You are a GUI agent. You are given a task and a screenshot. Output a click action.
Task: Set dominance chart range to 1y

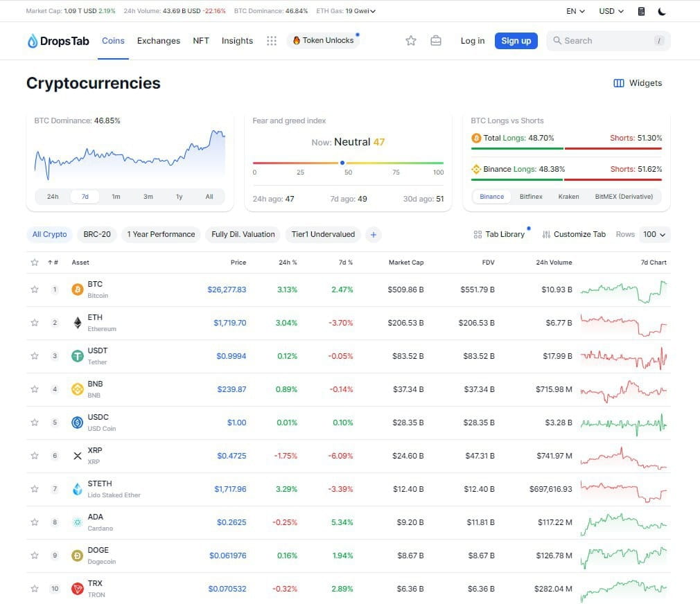pyautogui.click(x=179, y=197)
